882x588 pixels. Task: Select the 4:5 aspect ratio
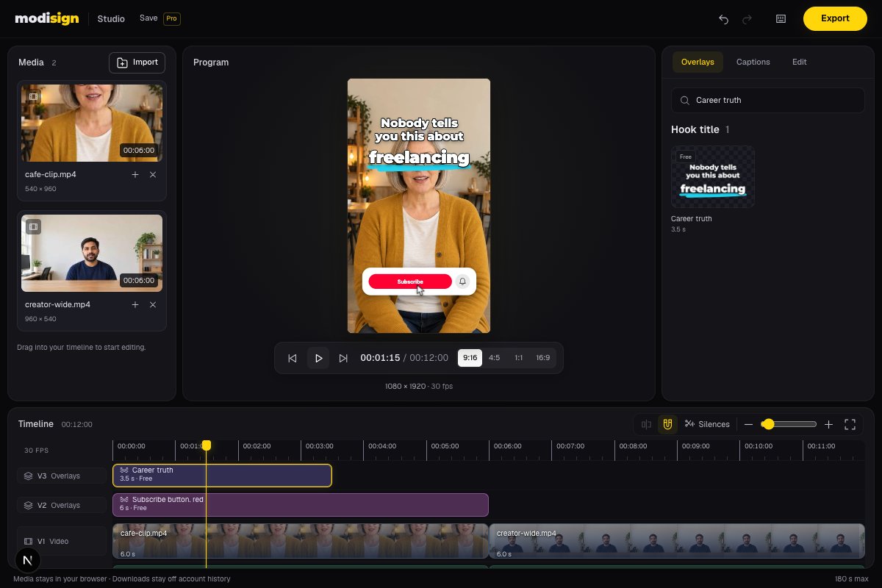click(494, 358)
